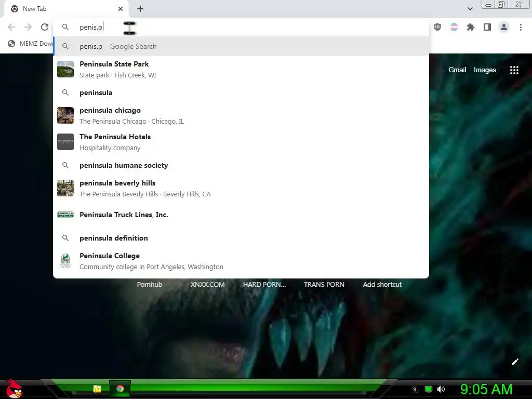Viewport: 532px width, 399px height.
Task: Choose 'peninsula definition' suggestion
Action: coord(241,238)
